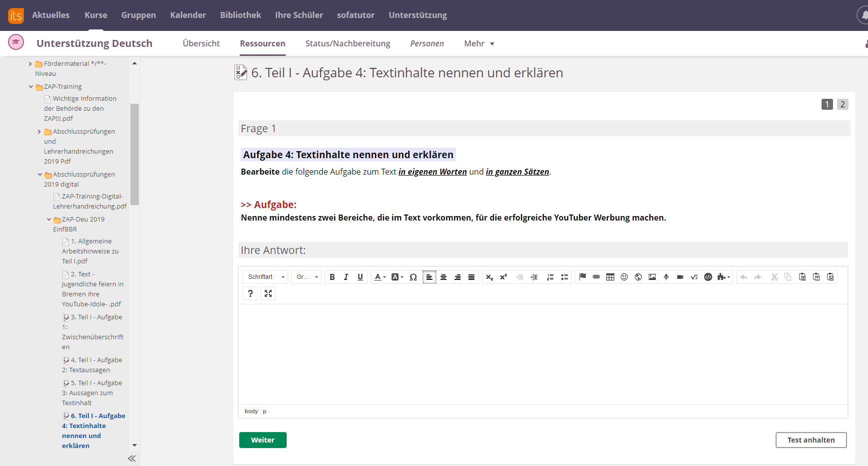The width and height of the screenshot is (868, 466).
Task: Select right text alignment
Action: click(x=457, y=277)
